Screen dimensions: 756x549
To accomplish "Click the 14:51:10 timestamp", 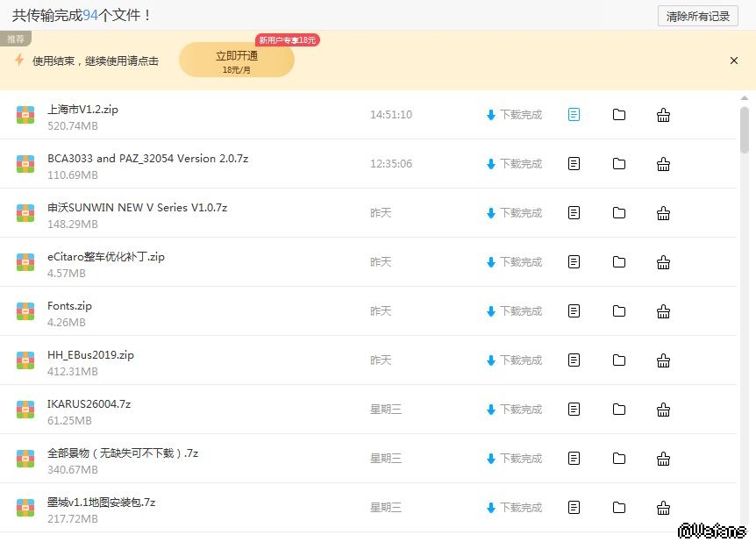I will click(391, 115).
